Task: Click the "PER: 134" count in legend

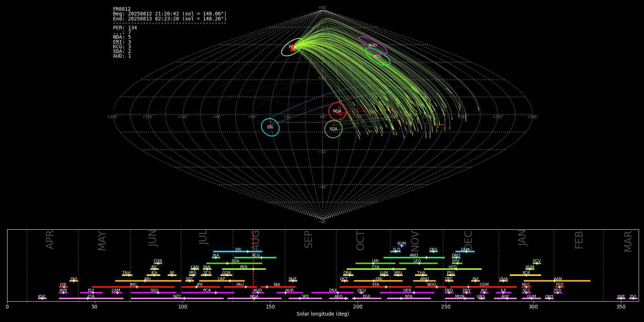Action: tap(125, 28)
